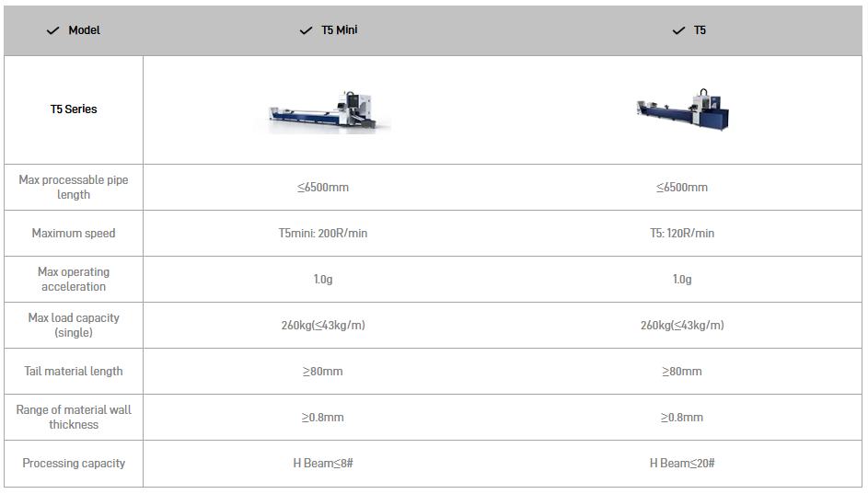
Task: Click the T5 Series row label
Action: click(74, 109)
